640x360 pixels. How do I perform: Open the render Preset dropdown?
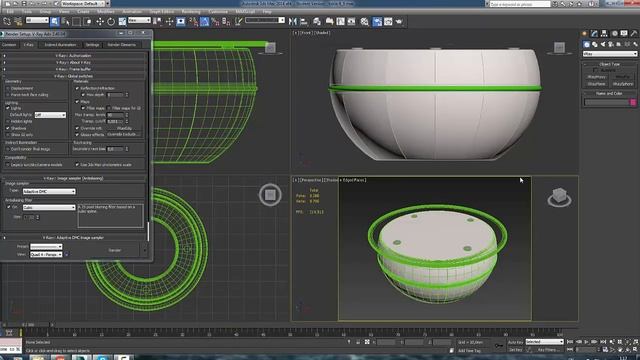pyautogui.click(x=46, y=247)
